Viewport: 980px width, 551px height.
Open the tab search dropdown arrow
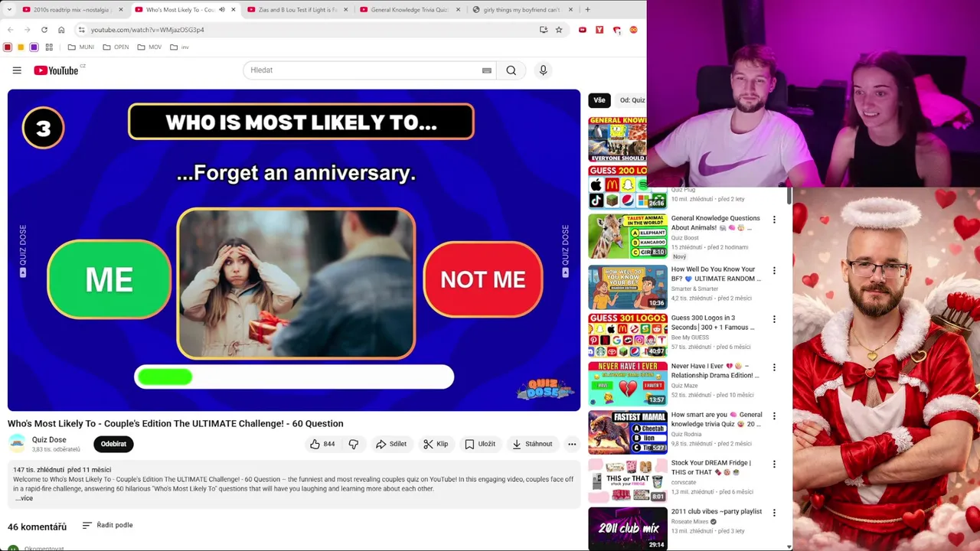point(9,10)
